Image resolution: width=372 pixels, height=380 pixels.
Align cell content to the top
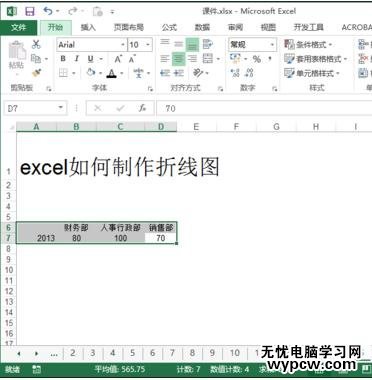[165, 44]
